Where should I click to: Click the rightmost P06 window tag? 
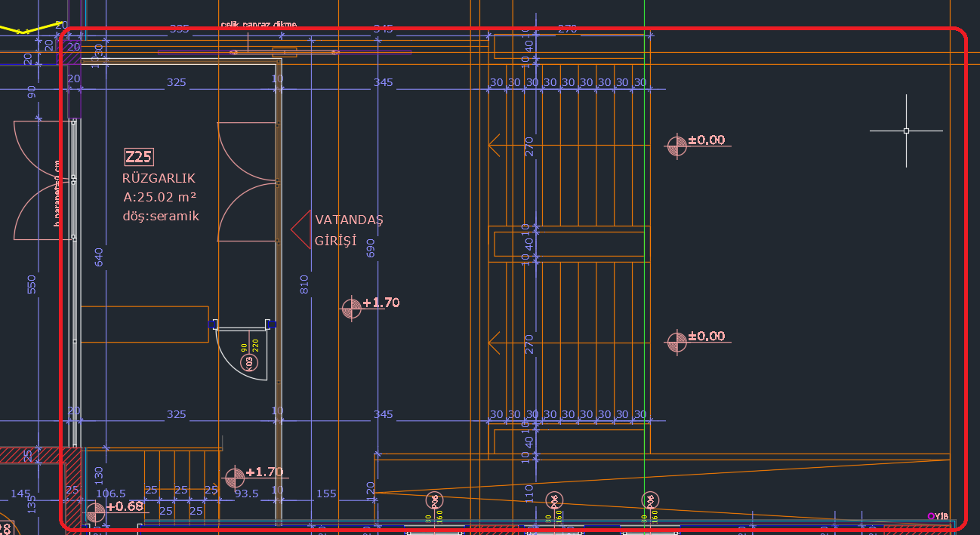650,500
